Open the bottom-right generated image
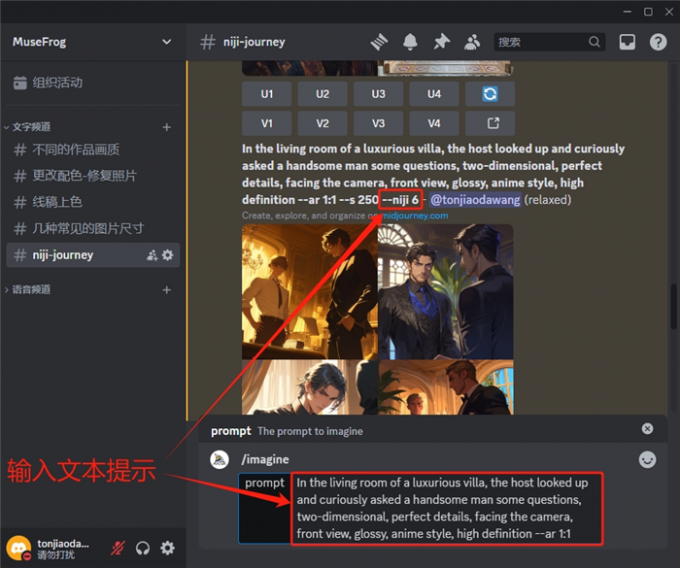The height and width of the screenshot is (568, 680). pos(446,387)
